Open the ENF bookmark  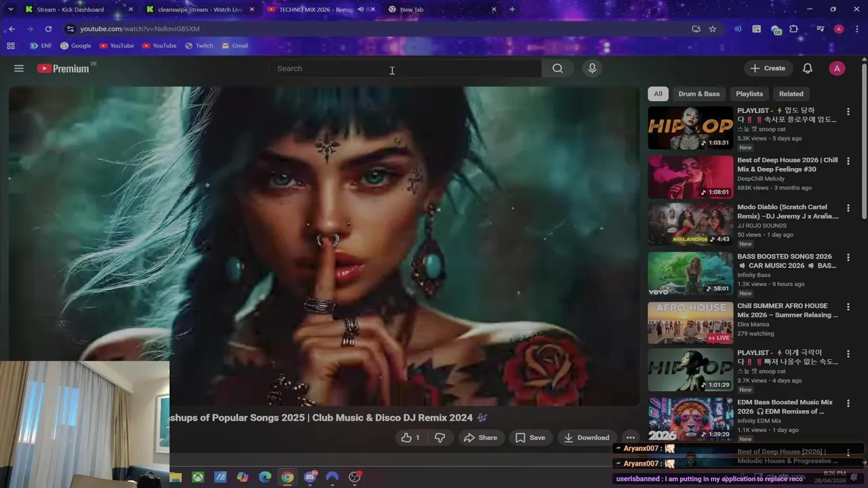[41, 46]
